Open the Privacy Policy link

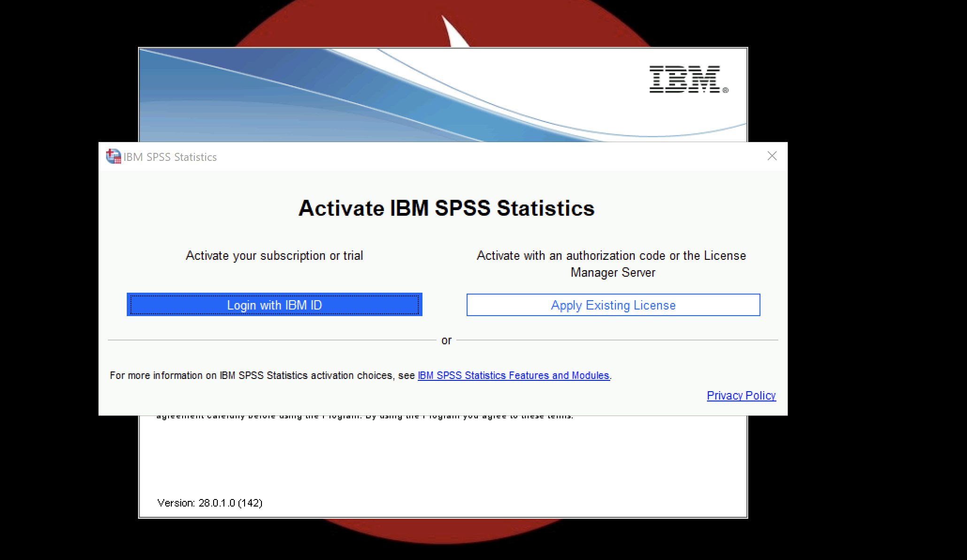pyautogui.click(x=741, y=395)
